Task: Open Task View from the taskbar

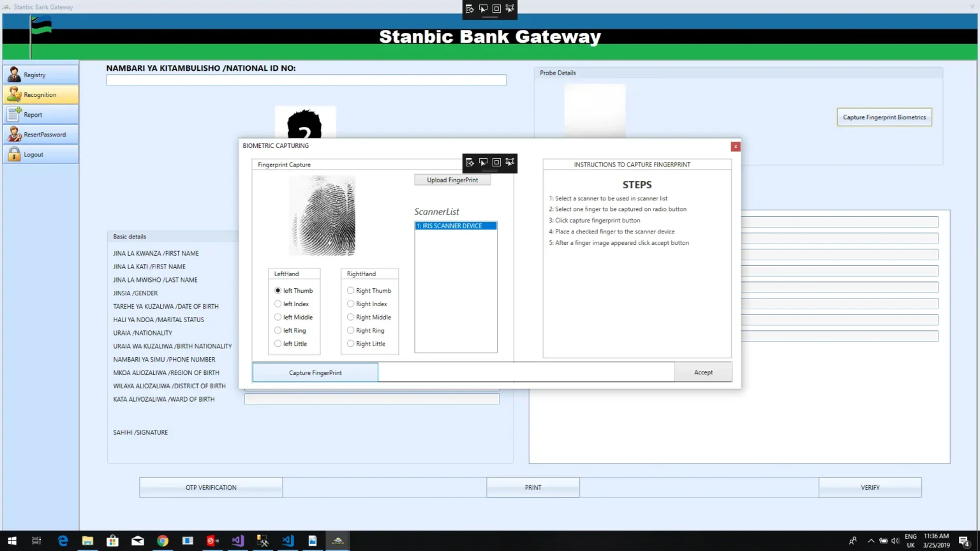Action: click(x=36, y=541)
